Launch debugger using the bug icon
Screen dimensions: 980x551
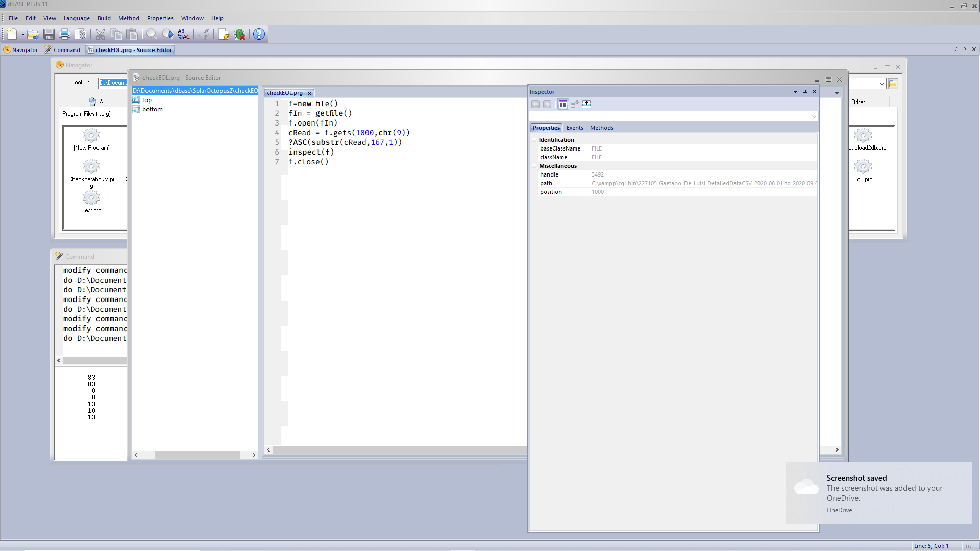tap(240, 34)
